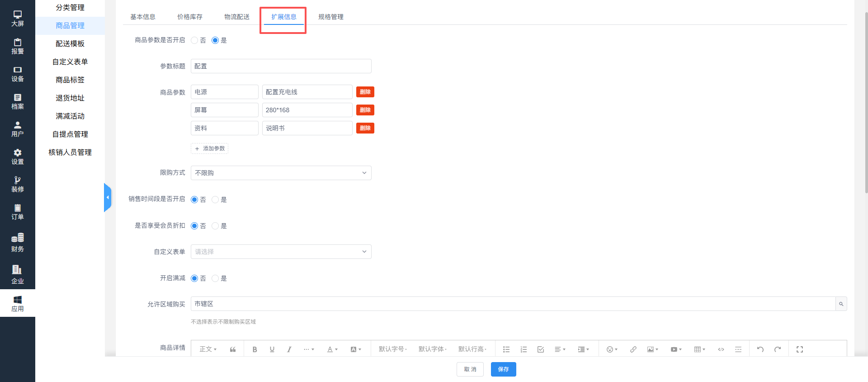Insert horizontal divider line in editor
The width and height of the screenshot is (868, 382).
pos(738,349)
